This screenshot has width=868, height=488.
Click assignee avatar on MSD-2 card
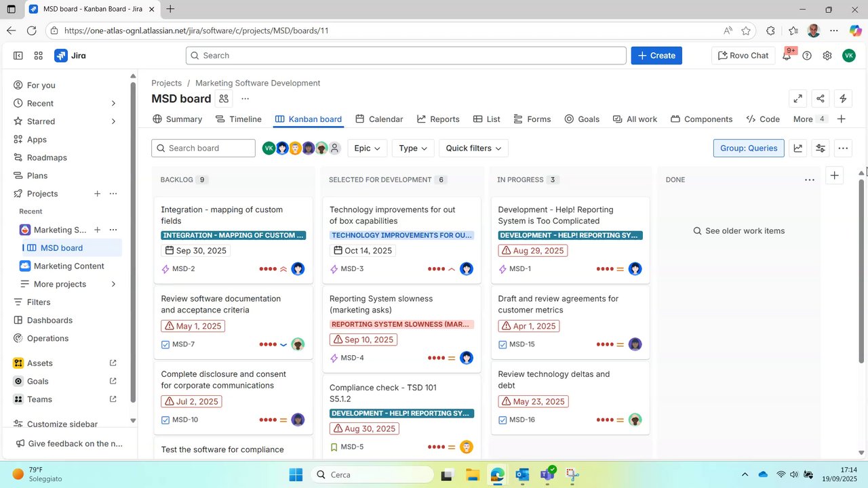click(298, 269)
